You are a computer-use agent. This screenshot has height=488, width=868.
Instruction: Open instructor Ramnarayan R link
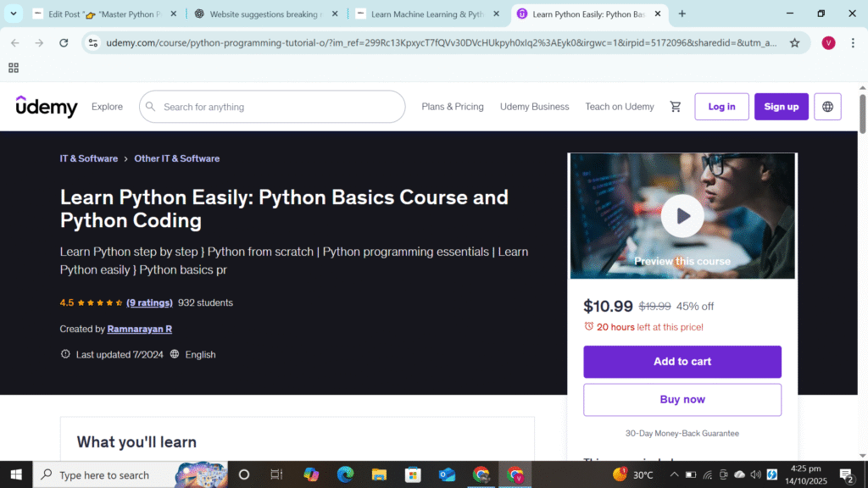pos(139,329)
